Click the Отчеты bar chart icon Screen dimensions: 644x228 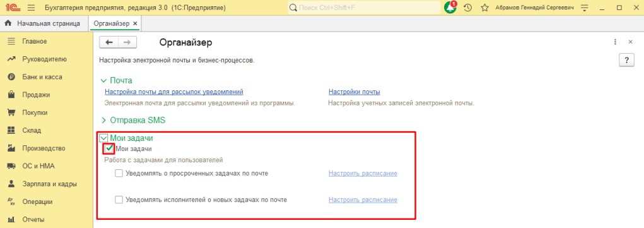coord(11,219)
